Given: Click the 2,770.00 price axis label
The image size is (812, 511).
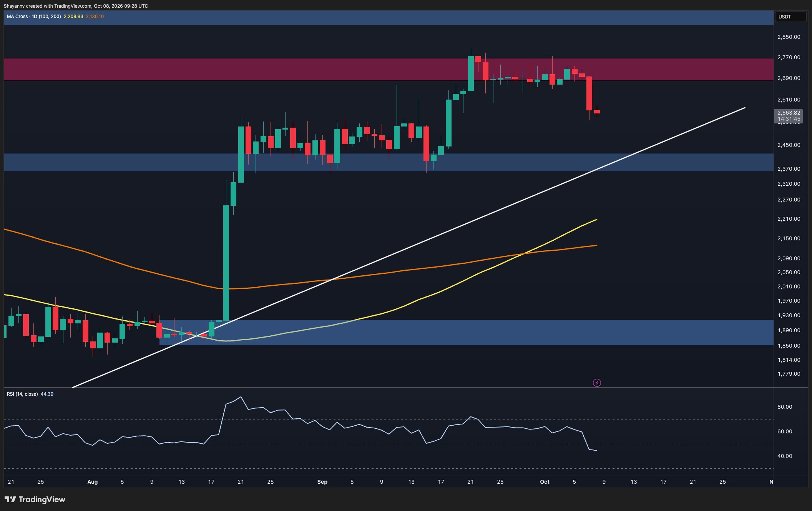Looking at the screenshot, I should (x=789, y=57).
